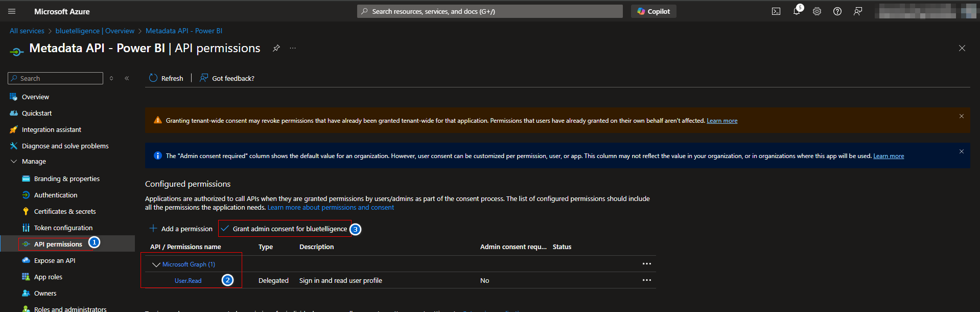Click Grant admin consent for bluetelligence
980x312 pixels.
[x=289, y=229]
